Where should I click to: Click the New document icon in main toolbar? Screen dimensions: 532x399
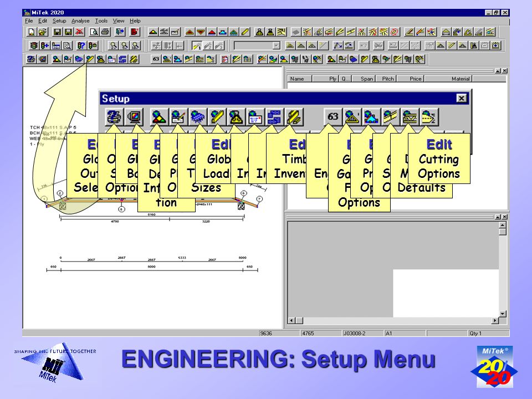pos(31,32)
